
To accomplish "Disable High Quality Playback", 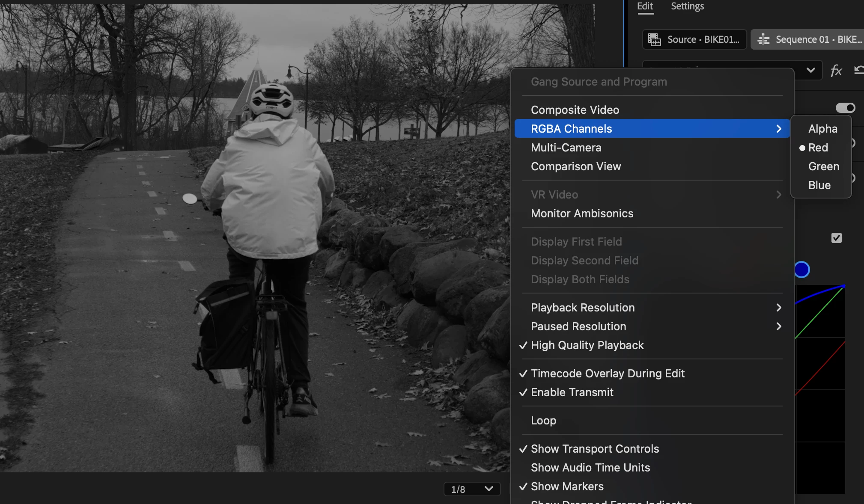I will point(587,345).
